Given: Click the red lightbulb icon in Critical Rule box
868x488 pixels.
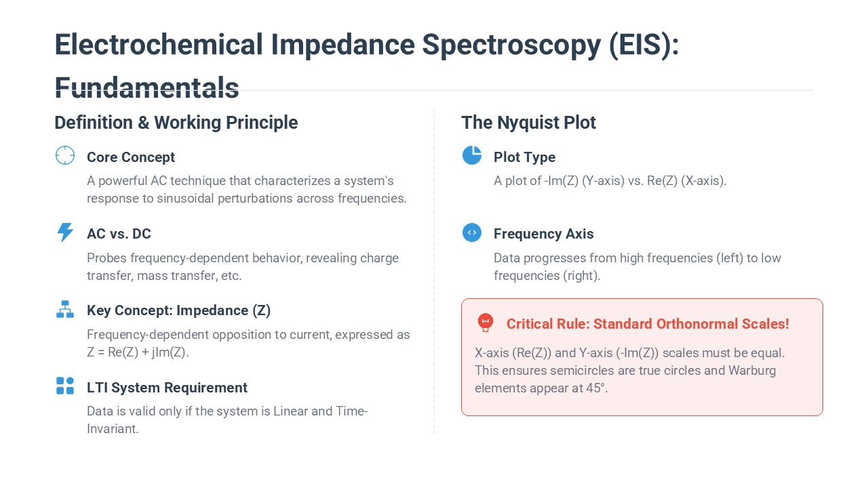Looking at the screenshot, I should [x=486, y=323].
